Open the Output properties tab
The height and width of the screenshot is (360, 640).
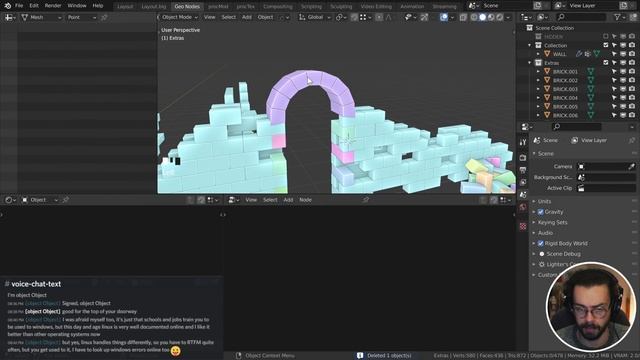523,170
